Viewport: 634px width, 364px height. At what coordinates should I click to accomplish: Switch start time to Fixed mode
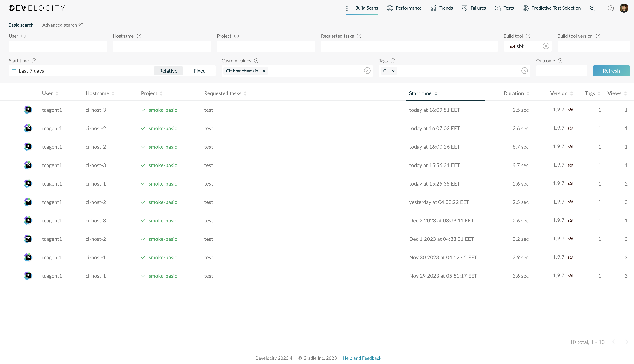(x=199, y=71)
